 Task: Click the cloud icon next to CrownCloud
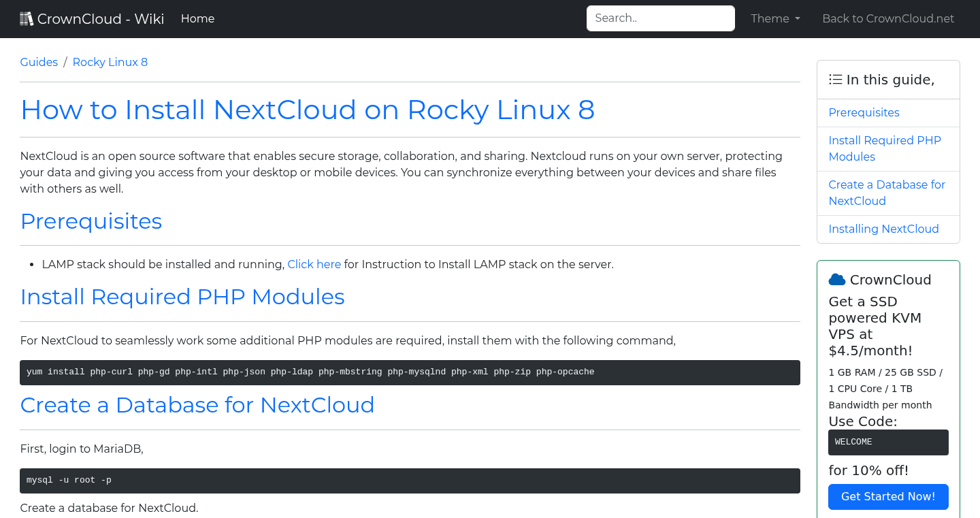[x=836, y=278]
